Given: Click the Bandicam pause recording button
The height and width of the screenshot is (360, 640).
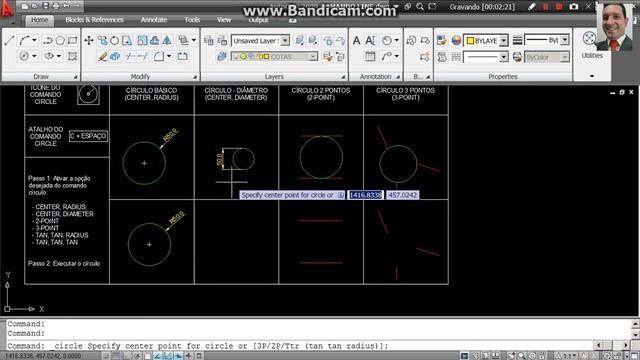Looking at the screenshot, I should [546, 7].
